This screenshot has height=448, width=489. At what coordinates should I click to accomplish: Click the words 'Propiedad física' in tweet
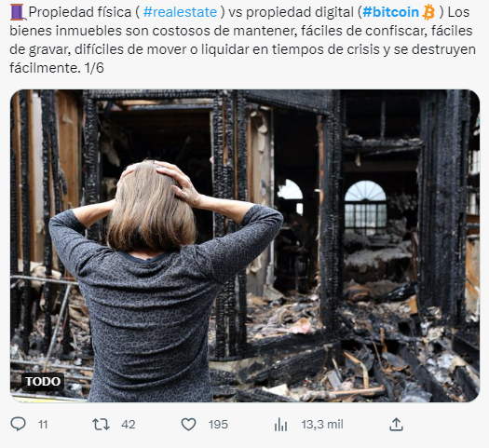80,12
